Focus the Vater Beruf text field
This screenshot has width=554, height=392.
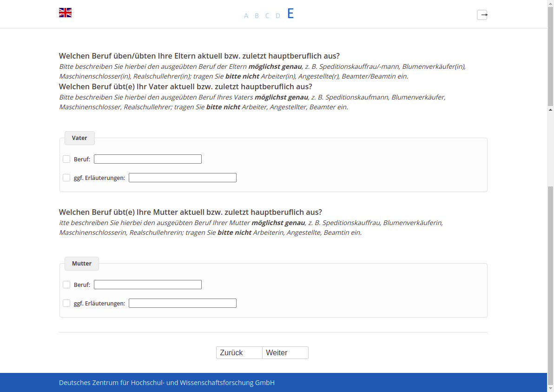coord(148,159)
